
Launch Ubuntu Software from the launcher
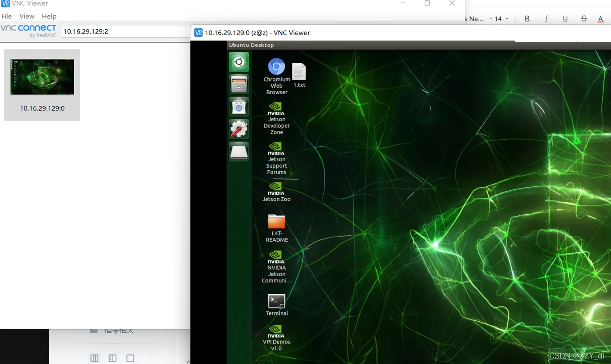239,106
